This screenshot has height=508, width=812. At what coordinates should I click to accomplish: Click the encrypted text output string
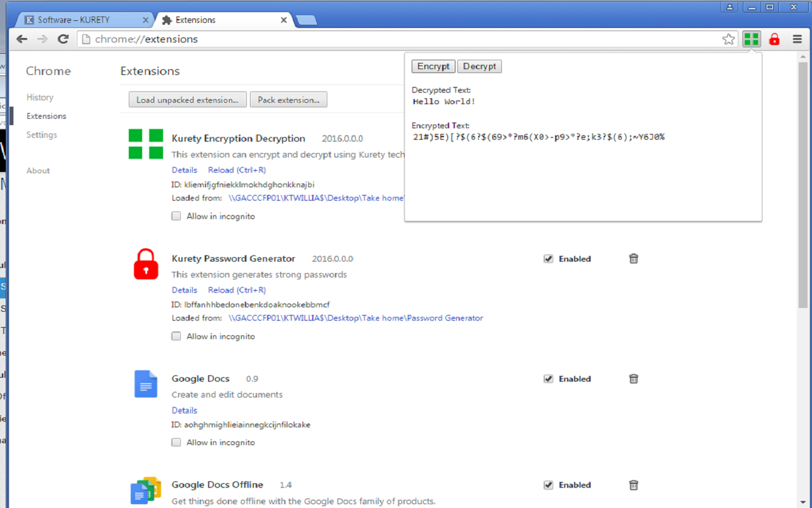tap(539, 137)
